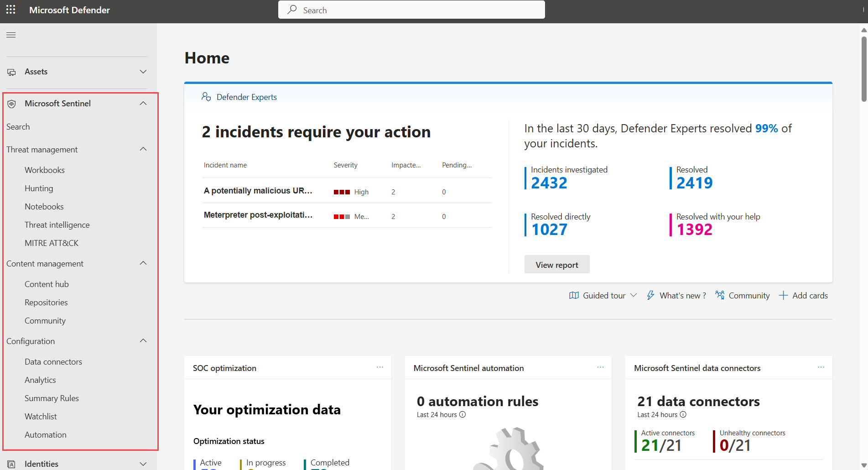This screenshot has height=470, width=868.
Task: Navigate to the MITRE ATT&CK page
Action: (x=52, y=243)
